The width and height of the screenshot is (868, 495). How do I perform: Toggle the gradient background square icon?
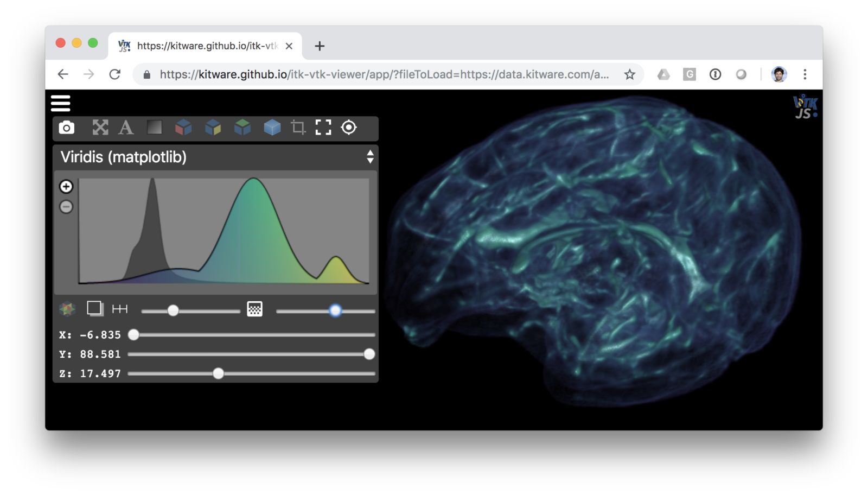tap(155, 128)
